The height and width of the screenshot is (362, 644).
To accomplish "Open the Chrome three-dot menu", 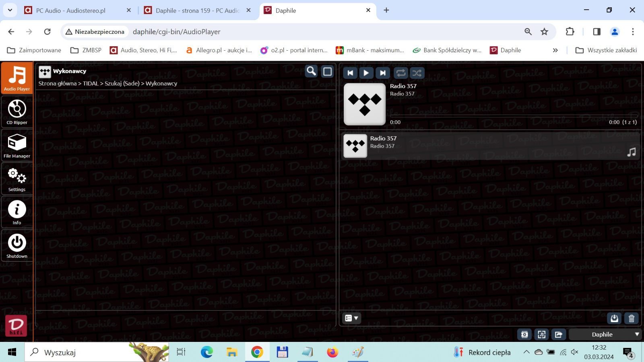I will 633,31.
